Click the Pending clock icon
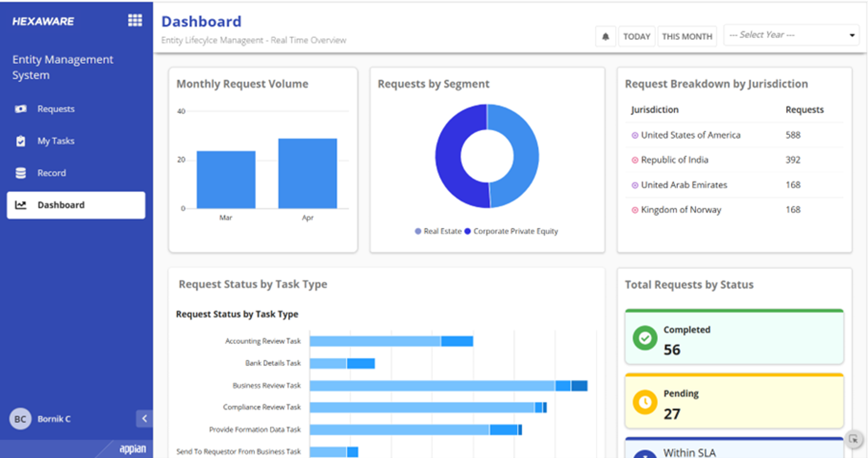Screen dimensions: 868x458 pyautogui.click(x=645, y=402)
